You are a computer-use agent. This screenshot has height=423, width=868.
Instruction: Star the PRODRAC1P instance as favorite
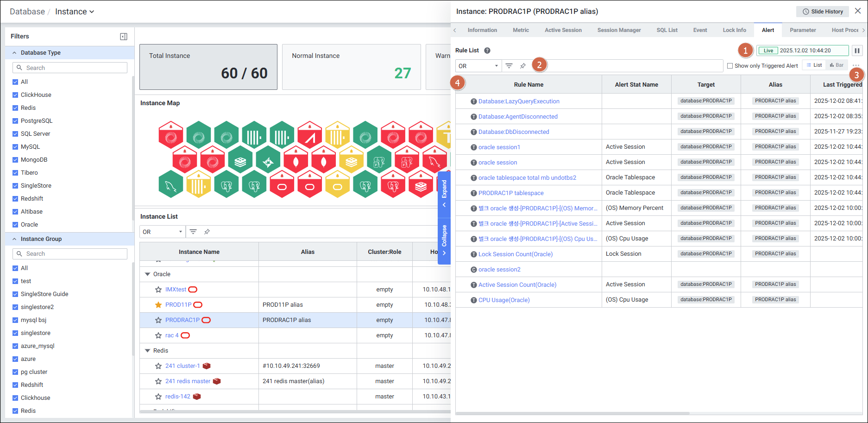158,320
